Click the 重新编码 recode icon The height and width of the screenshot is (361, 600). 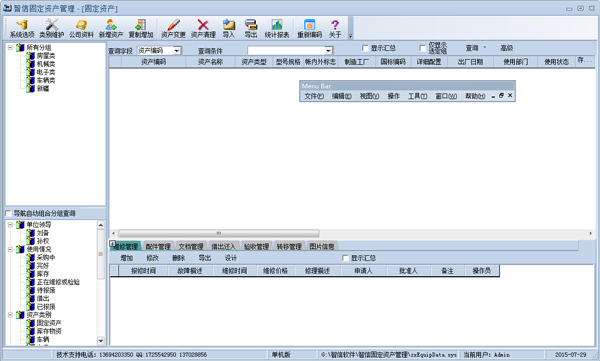310,29
